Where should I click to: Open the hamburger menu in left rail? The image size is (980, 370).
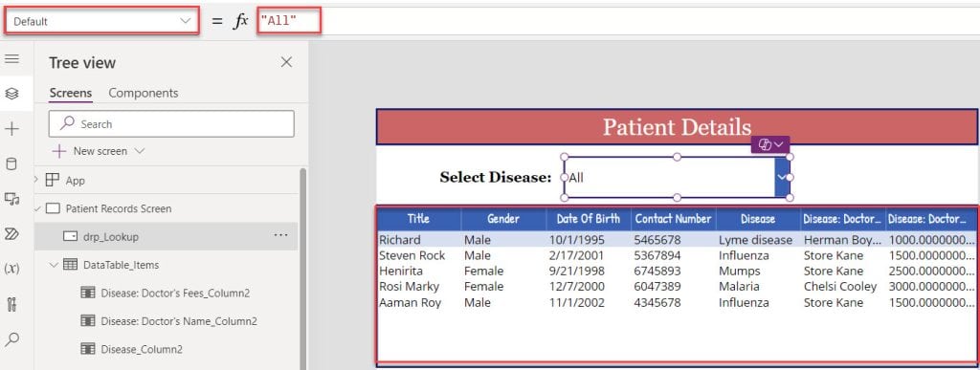(x=11, y=59)
